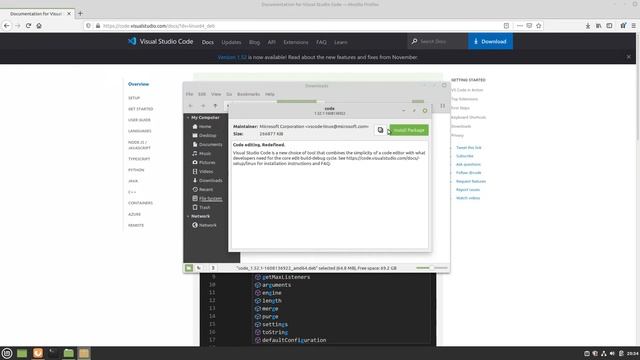This screenshot has width=640, height=360.
Task: Open the Help menu in Downloads window
Action: 270,94
